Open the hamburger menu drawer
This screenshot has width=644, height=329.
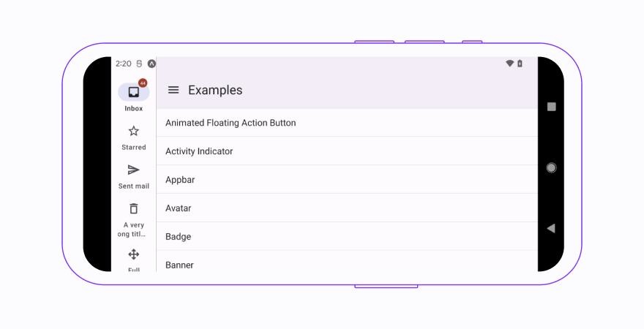coord(173,90)
